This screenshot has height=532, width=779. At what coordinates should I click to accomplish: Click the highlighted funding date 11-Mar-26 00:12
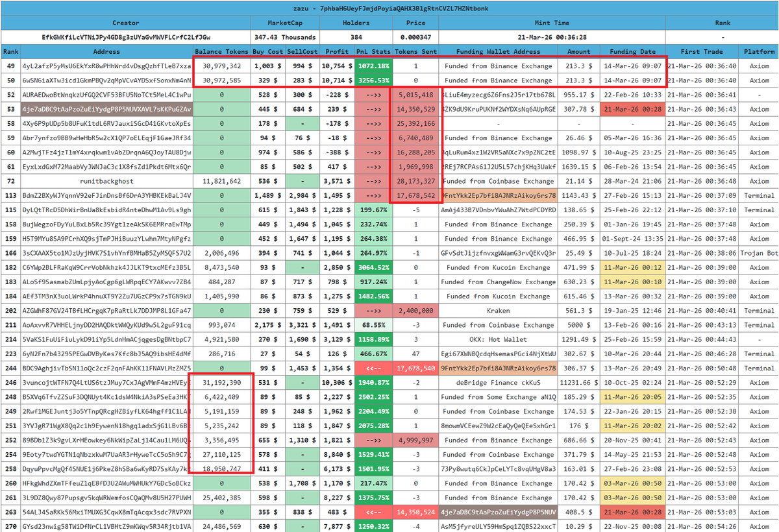click(x=632, y=267)
